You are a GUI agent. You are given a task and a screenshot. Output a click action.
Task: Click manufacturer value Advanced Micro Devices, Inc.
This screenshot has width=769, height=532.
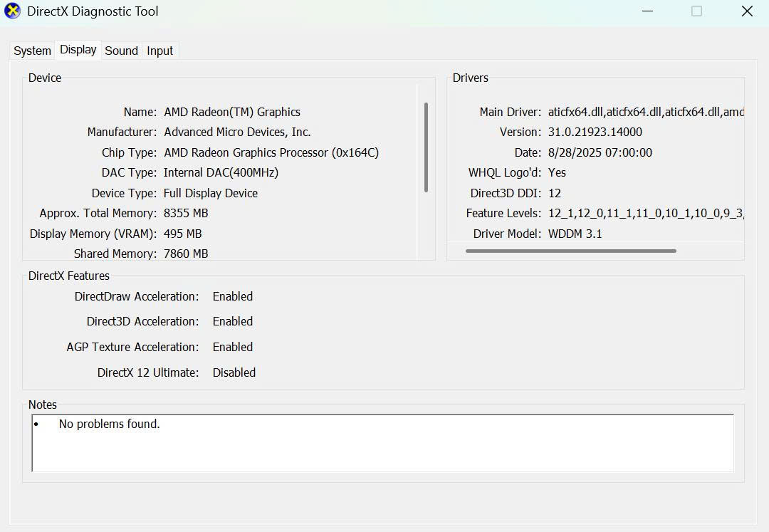tap(237, 132)
